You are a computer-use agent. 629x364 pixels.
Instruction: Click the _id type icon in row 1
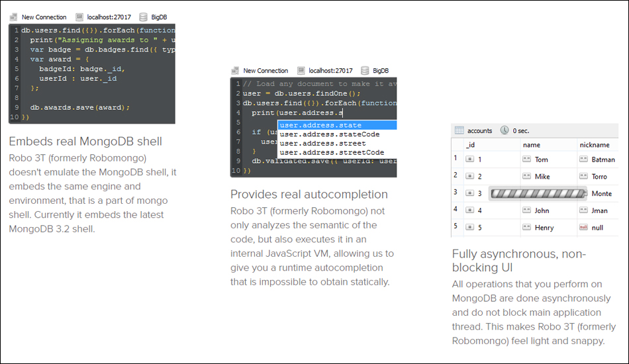[x=469, y=159]
